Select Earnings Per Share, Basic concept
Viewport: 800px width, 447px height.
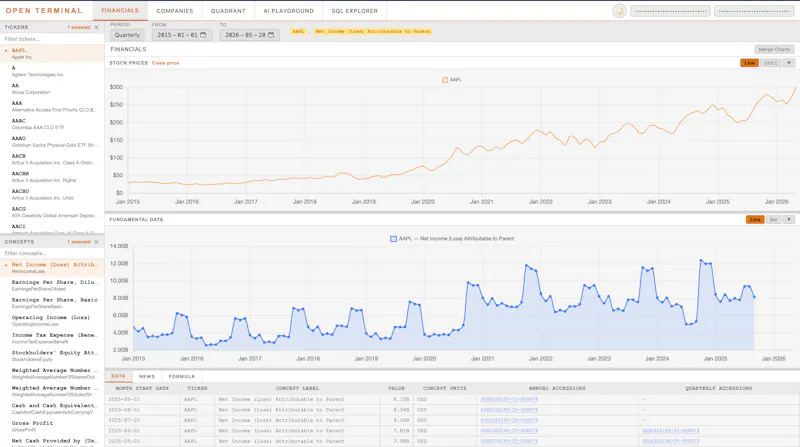pyautogui.click(x=52, y=303)
